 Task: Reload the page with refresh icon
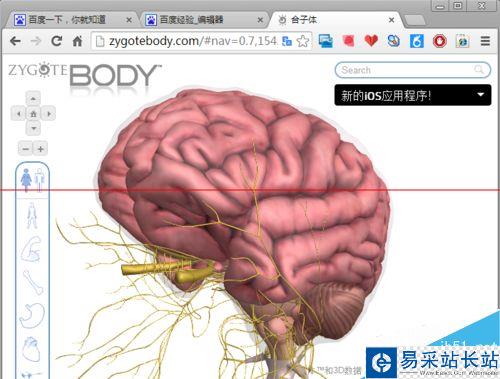point(57,41)
